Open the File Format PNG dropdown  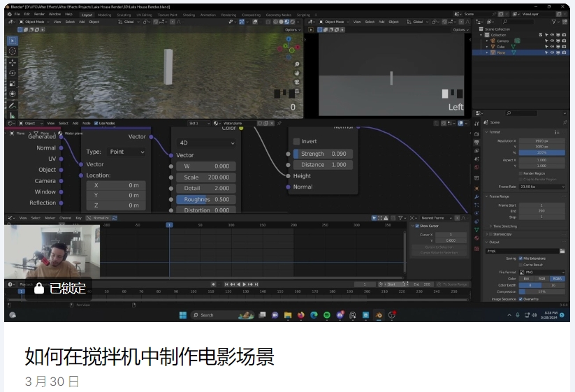pyautogui.click(x=542, y=273)
